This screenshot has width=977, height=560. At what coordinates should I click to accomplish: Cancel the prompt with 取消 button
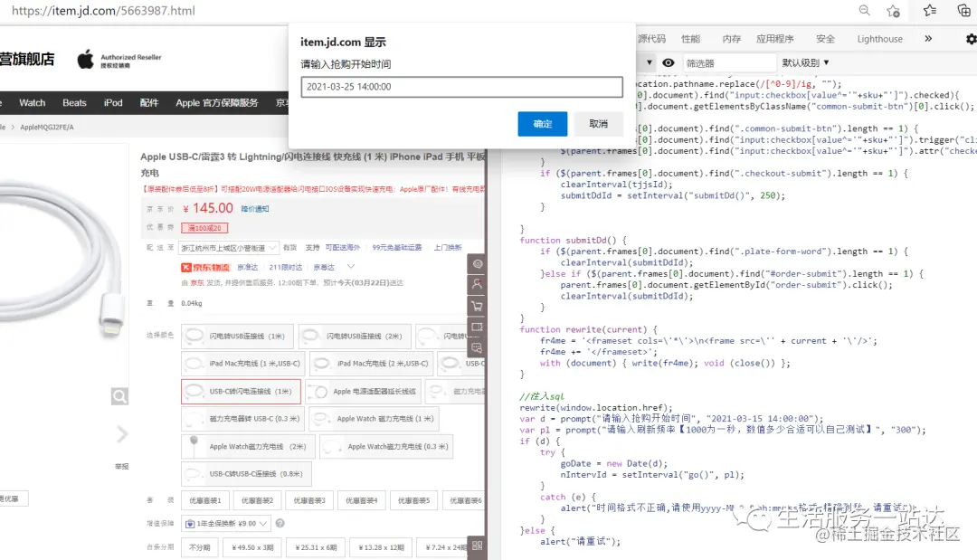[598, 124]
